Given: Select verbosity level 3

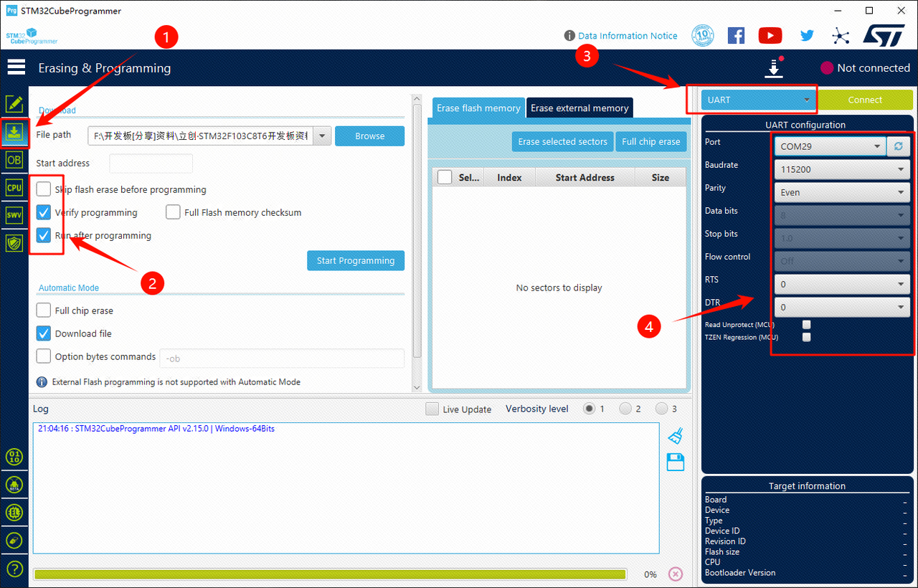Looking at the screenshot, I should tap(662, 409).
